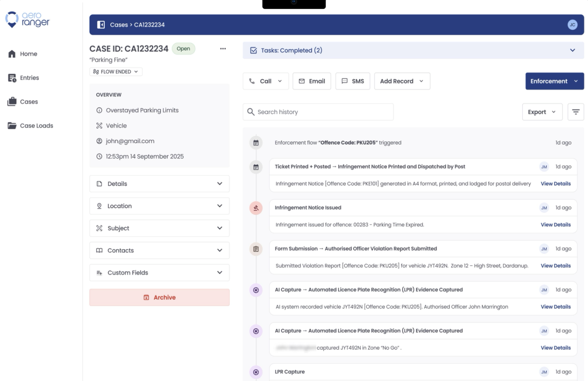Click the Infringement Notice Issued gavel icon
Screen dimensions: 588x381
256,208
